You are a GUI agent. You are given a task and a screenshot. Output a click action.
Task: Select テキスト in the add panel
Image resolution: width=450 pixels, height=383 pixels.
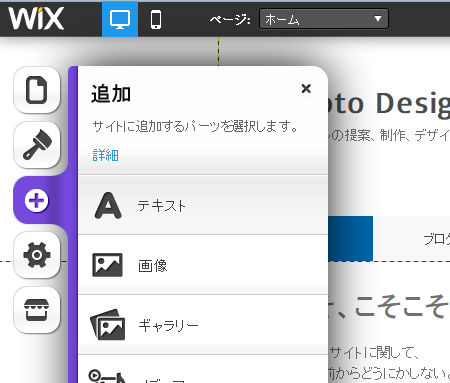click(203, 205)
